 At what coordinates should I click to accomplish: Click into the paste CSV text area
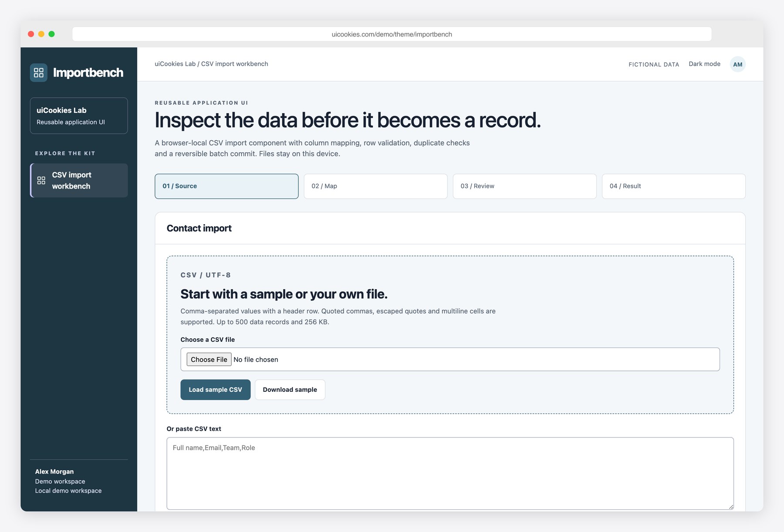click(x=450, y=473)
